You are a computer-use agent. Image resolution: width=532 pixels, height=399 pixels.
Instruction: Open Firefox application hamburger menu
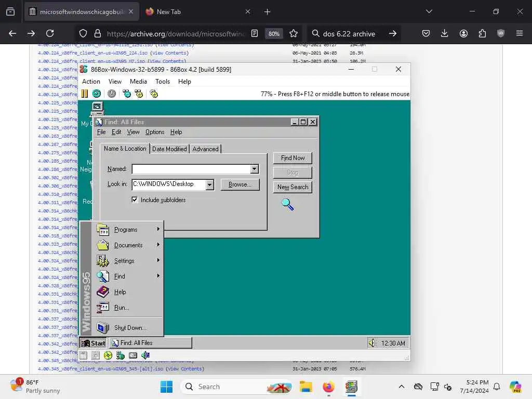pyautogui.click(x=520, y=33)
